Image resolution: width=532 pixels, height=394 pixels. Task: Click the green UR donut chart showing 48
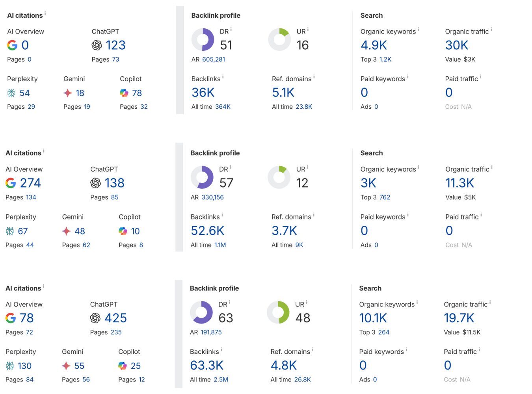(278, 312)
